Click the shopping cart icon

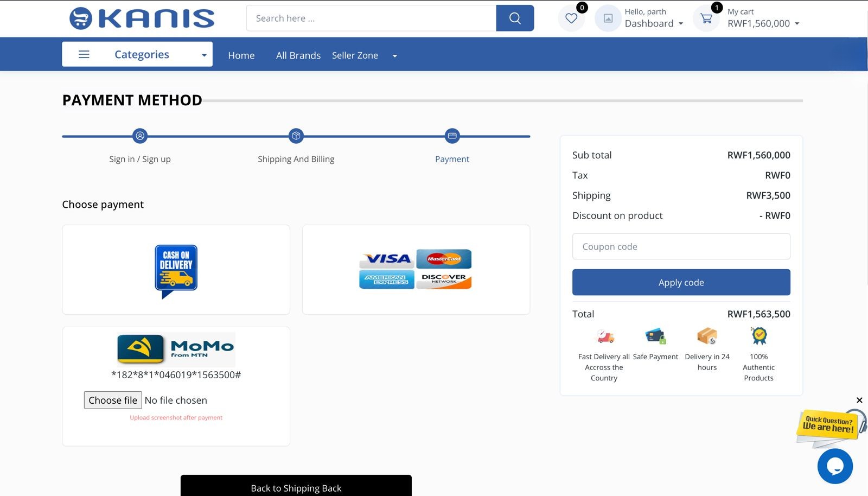click(706, 18)
